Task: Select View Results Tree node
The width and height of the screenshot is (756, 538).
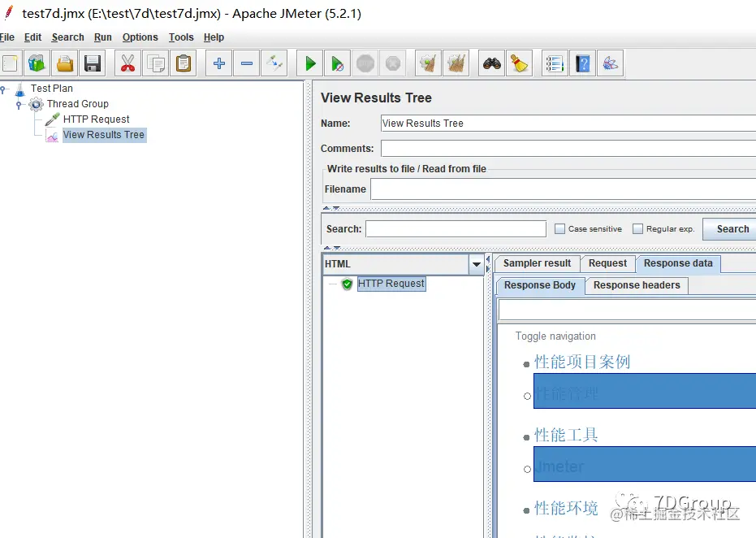Action: pyautogui.click(x=104, y=135)
